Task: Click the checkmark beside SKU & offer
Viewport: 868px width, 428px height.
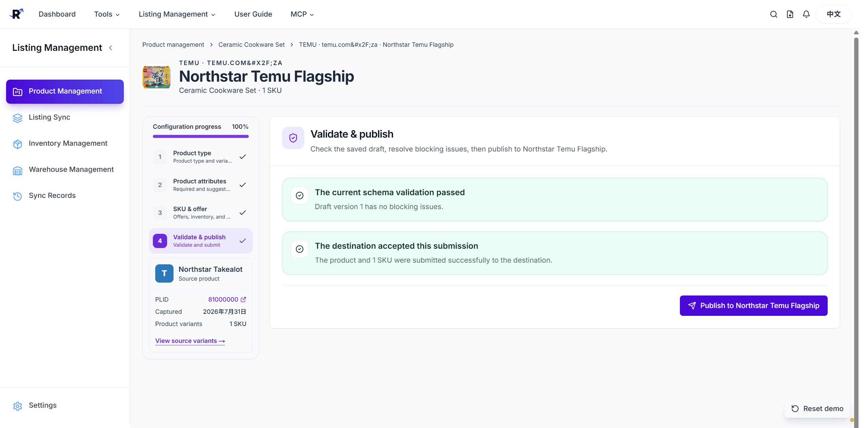Action: (x=243, y=213)
